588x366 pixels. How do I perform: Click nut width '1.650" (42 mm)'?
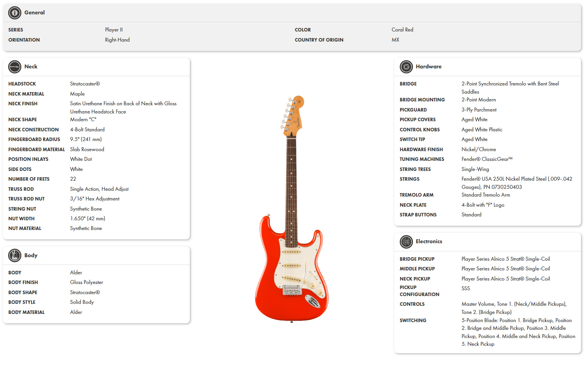[88, 218]
